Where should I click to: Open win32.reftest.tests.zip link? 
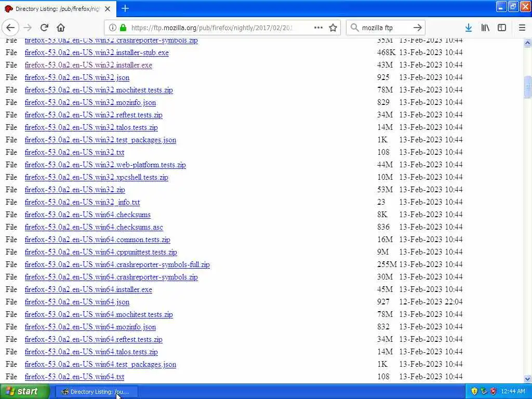coord(94,115)
